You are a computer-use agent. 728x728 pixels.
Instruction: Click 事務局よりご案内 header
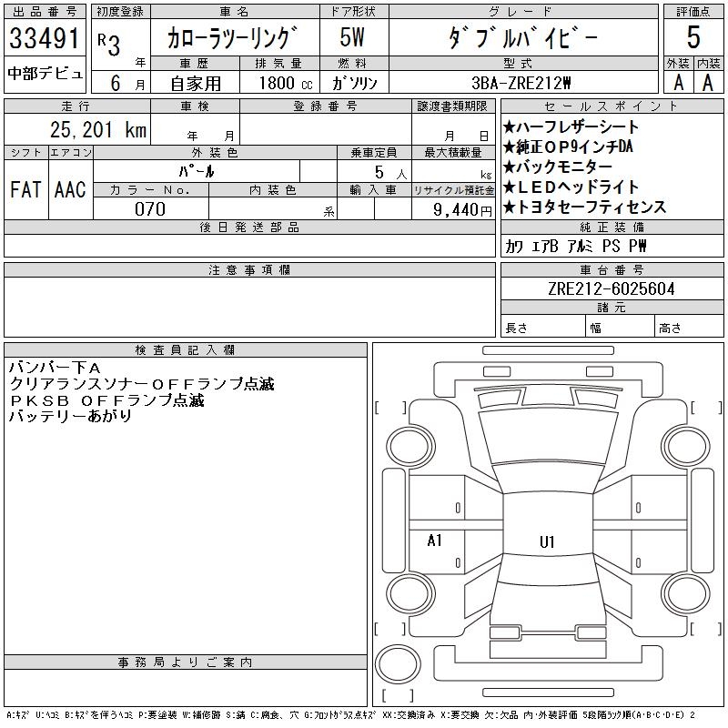pyautogui.click(x=186, y=662)
